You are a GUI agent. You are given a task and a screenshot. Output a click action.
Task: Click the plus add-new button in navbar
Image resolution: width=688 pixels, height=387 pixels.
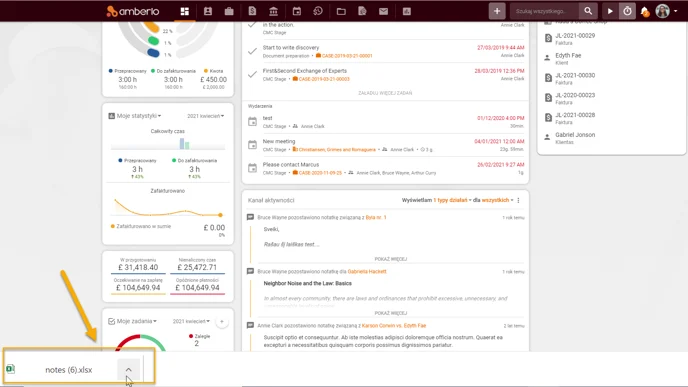pos(497,11)
